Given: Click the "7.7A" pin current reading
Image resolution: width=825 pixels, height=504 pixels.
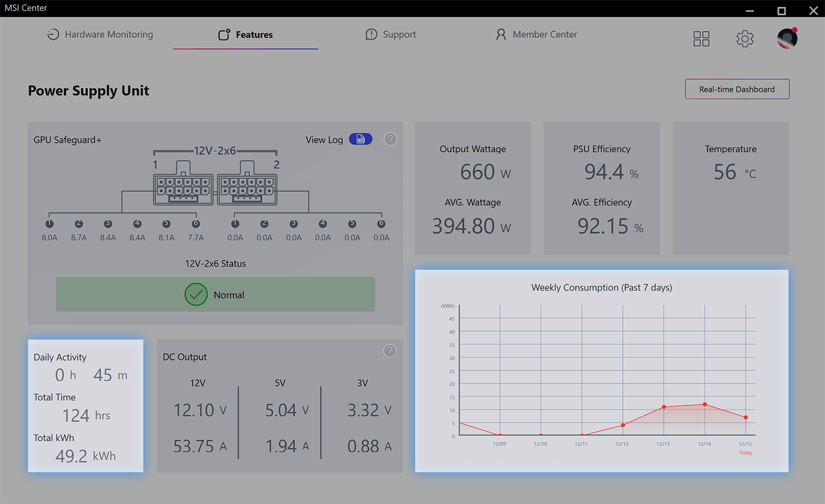Looking at the screenshot, I should point(196,237).
